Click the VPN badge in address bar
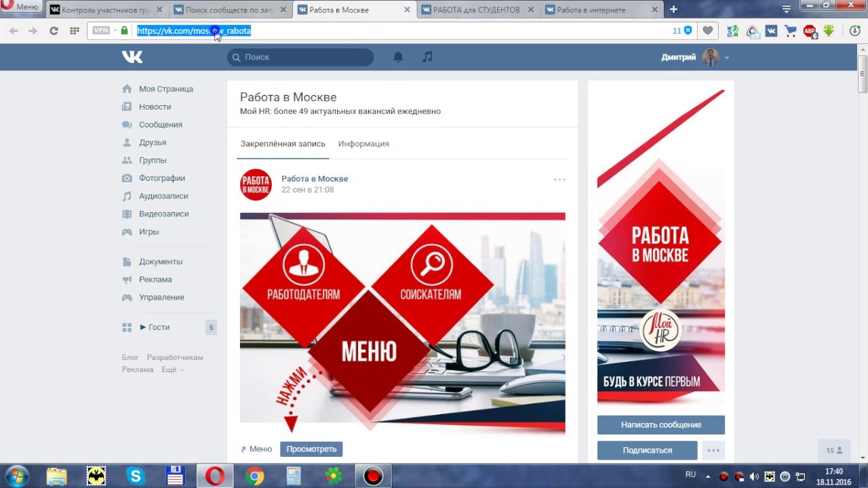868x488 pixels. coord(101,30)
